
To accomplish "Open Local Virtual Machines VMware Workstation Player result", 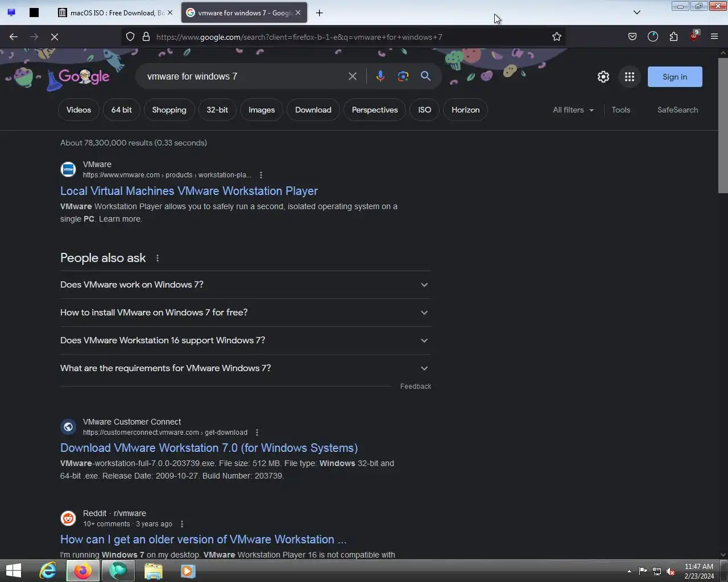I will (x=189, y=191).
